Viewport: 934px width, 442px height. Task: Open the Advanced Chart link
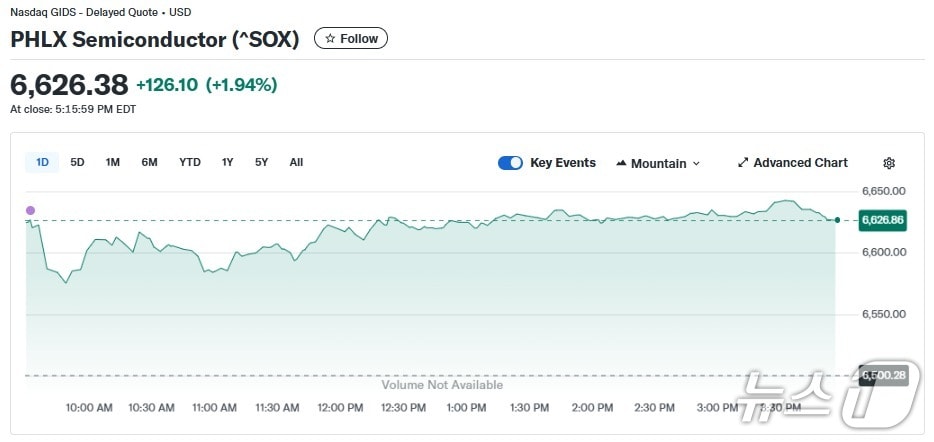tap(799, 163)
